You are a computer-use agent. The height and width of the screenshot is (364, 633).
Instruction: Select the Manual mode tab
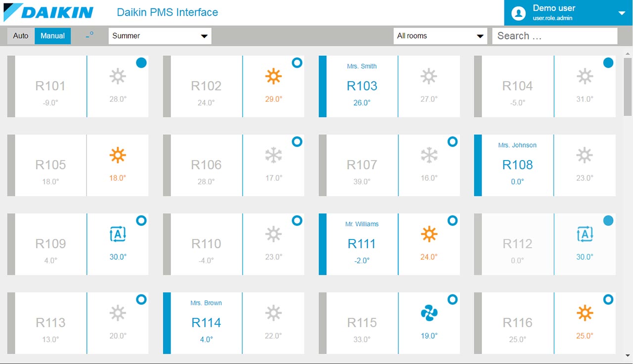click(52, 36)
